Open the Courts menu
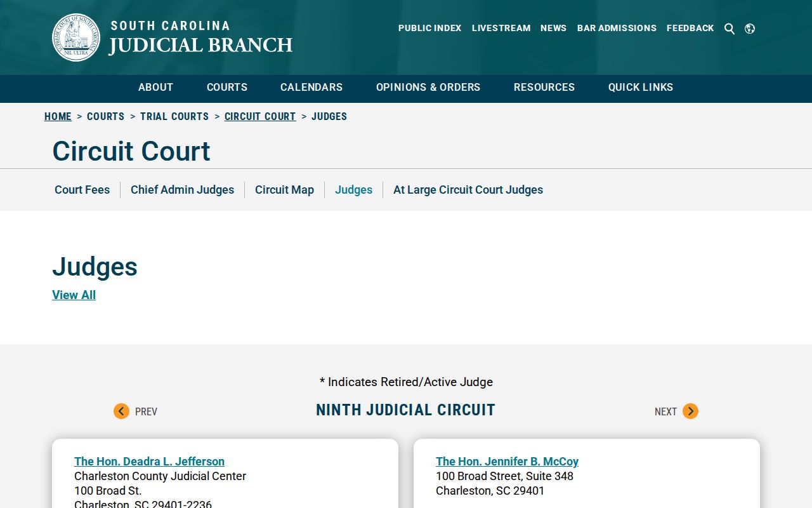812x508 pixels. coord(227,88)
